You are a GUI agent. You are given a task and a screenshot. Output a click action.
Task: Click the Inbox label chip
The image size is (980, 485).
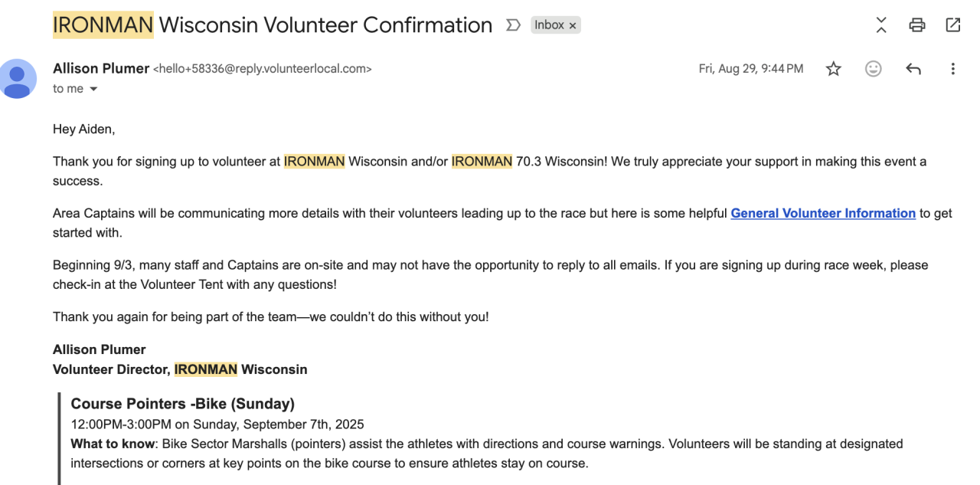click(549, 25)
